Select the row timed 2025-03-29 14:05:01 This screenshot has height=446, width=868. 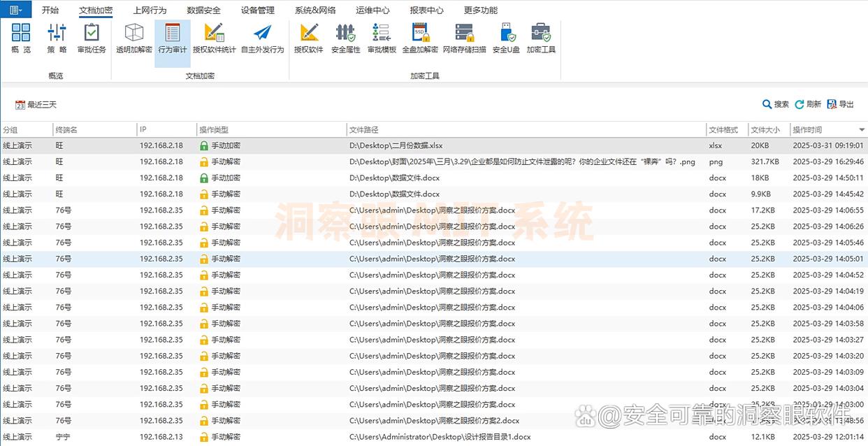(434, 259)
